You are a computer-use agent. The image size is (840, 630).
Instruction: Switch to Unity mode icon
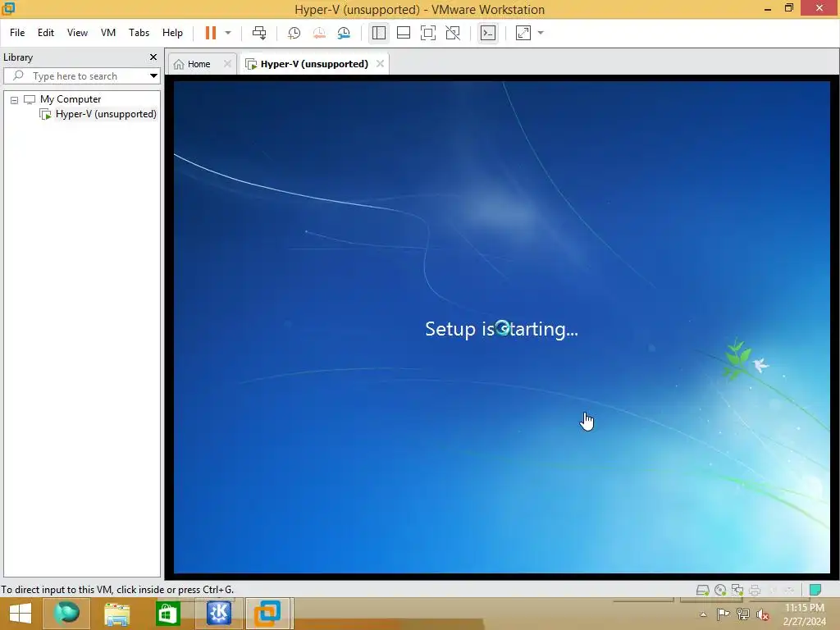click(x=453, y=33)
